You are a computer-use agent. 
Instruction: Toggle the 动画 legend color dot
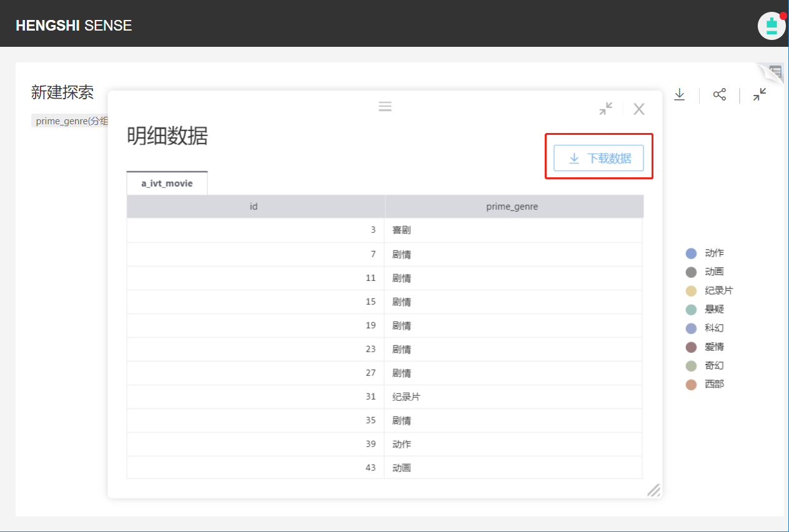[691, 272]
